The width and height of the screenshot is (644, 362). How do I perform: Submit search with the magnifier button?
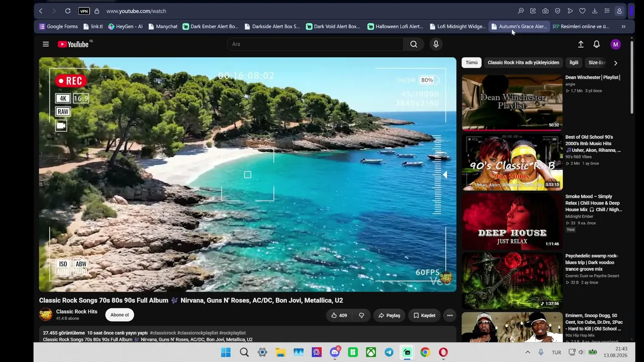(414, 44)
